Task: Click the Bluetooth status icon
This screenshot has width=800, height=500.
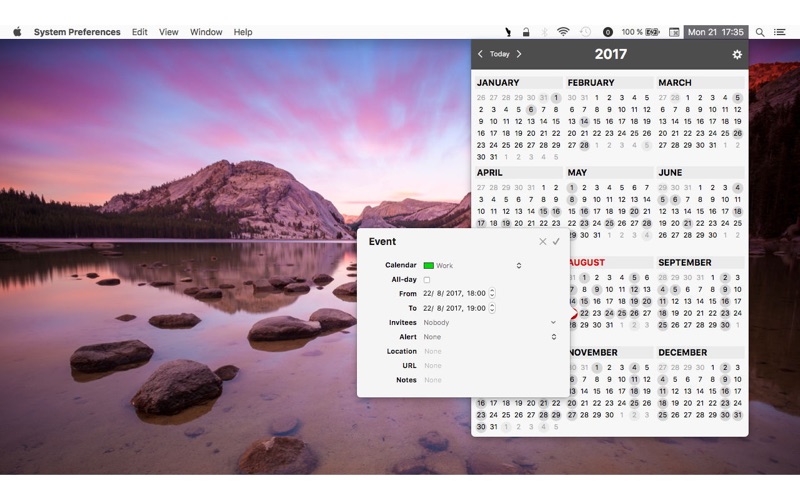Action: pos(544,32)
